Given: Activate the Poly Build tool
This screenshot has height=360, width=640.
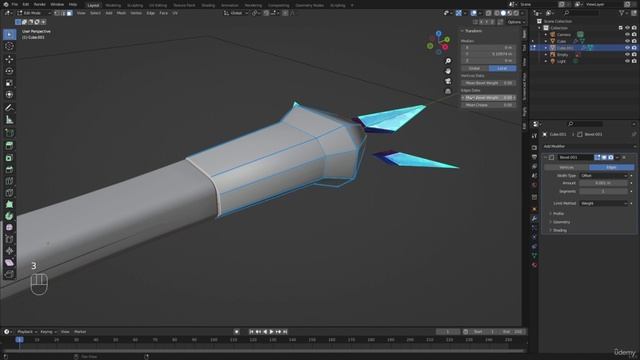Looking at the screenshot, I should tap(9, 204).
